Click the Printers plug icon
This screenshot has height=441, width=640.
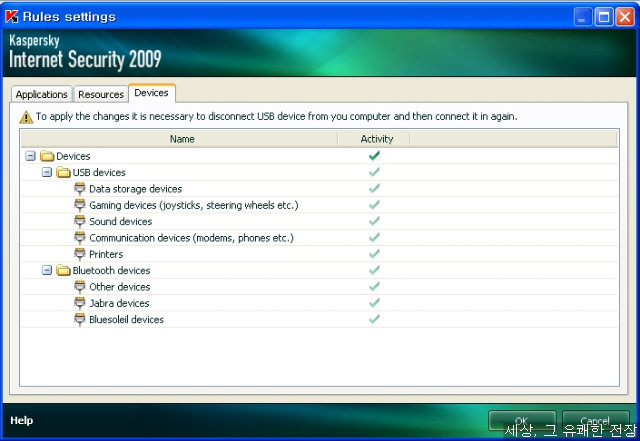pos(80,254)
